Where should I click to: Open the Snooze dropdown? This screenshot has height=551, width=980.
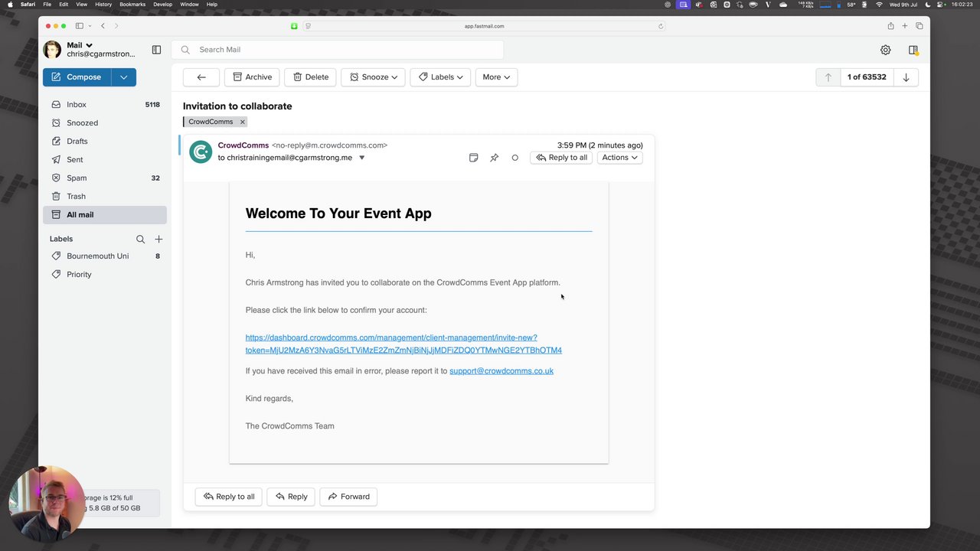pos(374,77)
